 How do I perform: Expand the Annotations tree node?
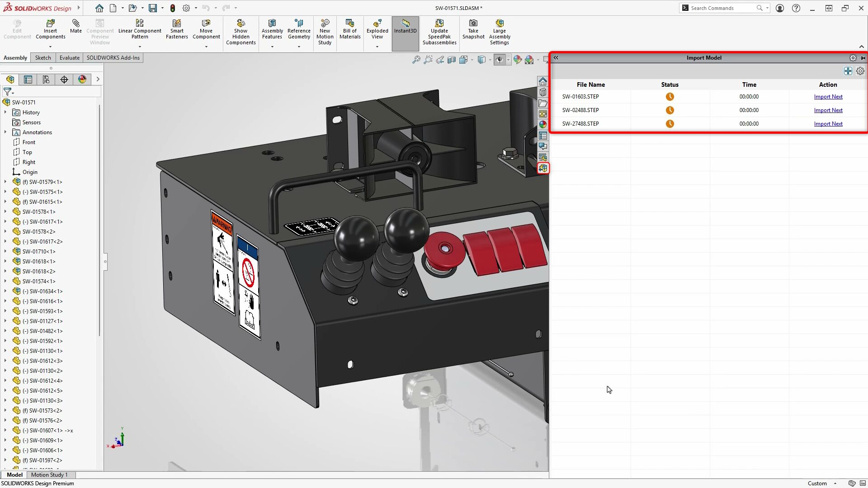pyautogui.click(x=5, y=132)
